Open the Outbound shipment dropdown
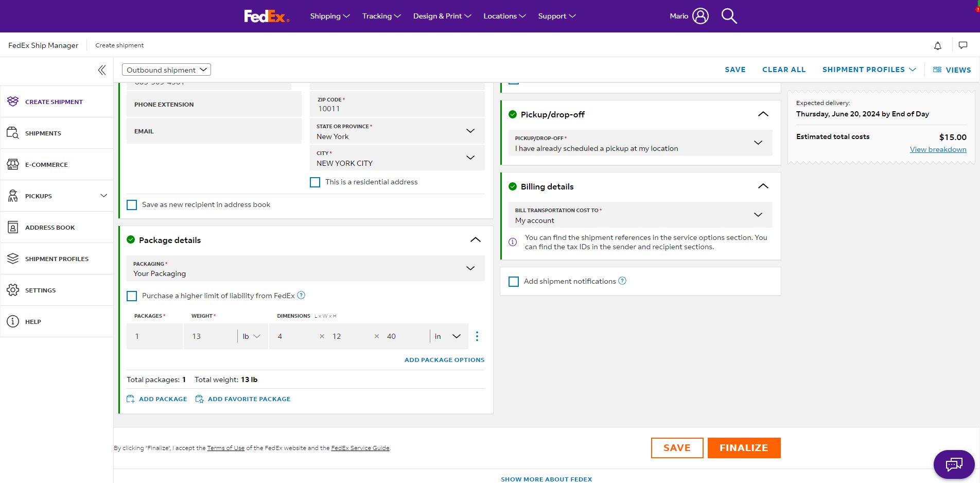The image size is (980, 483). (166, 70)
